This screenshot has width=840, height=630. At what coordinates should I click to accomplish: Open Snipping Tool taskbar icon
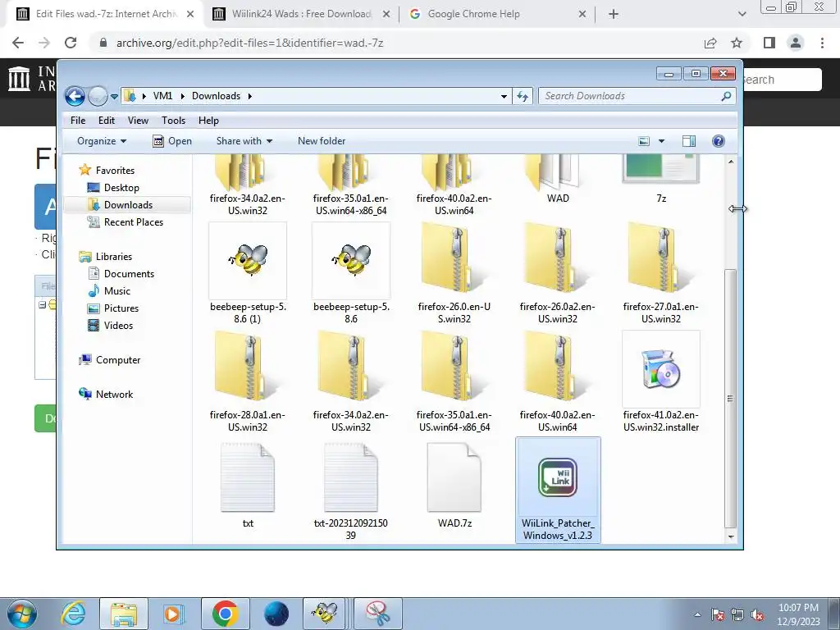[378, 614]
